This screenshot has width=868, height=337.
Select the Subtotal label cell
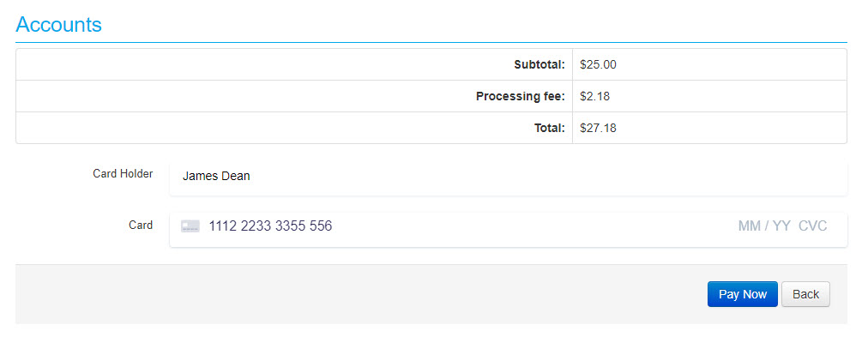coord(294,65)
